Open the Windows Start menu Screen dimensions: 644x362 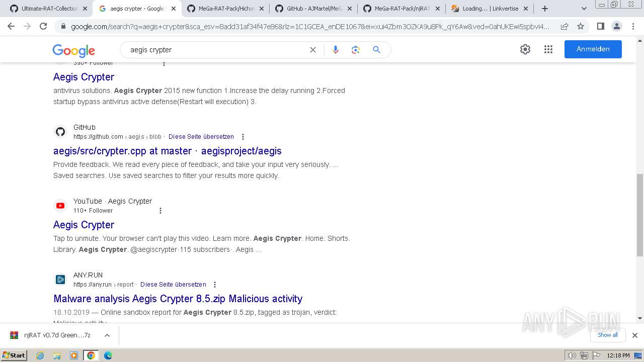pos(14,355)
